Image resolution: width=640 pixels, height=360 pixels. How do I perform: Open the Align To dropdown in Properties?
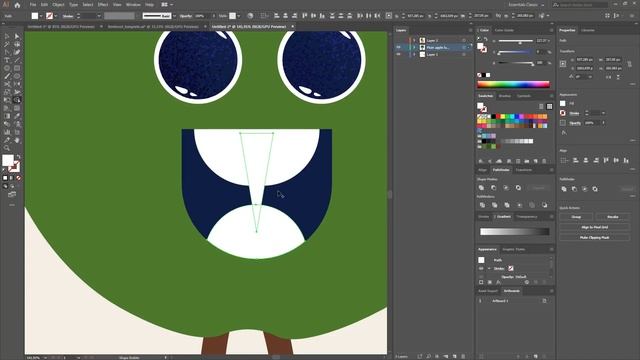click(x=564, y=160)
